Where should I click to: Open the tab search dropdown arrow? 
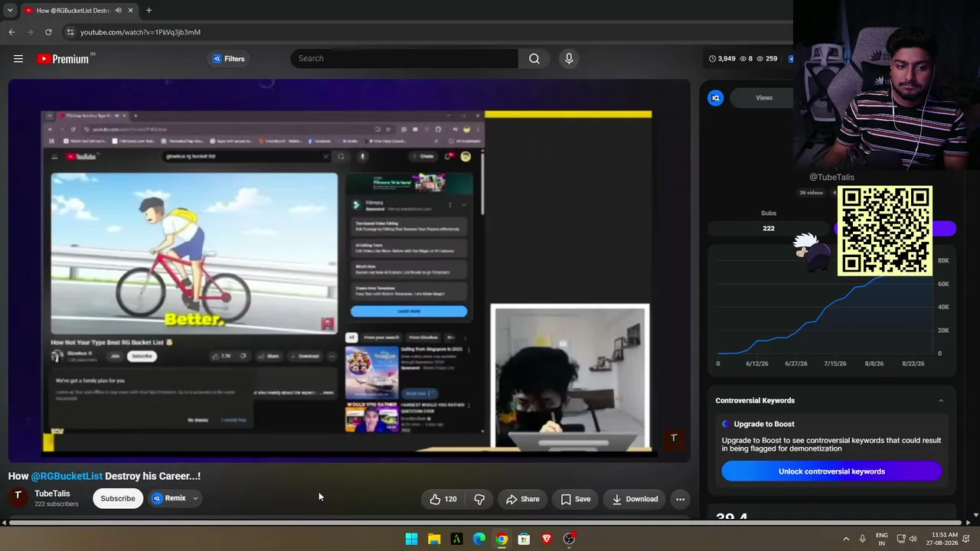(10, 11)
